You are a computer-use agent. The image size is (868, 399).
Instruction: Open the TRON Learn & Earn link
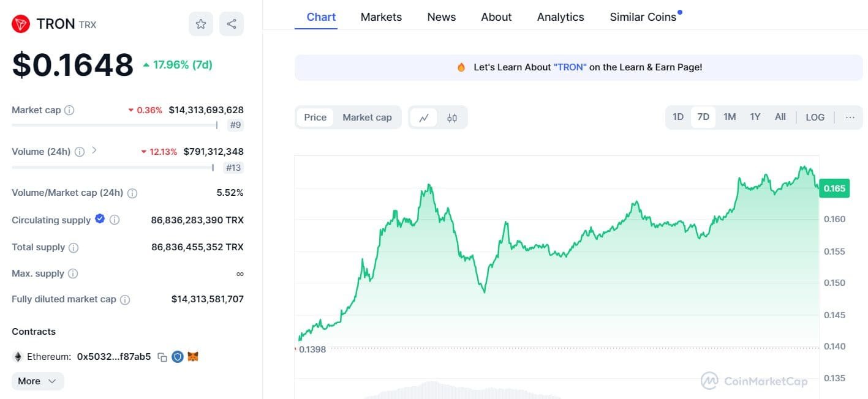570,67
